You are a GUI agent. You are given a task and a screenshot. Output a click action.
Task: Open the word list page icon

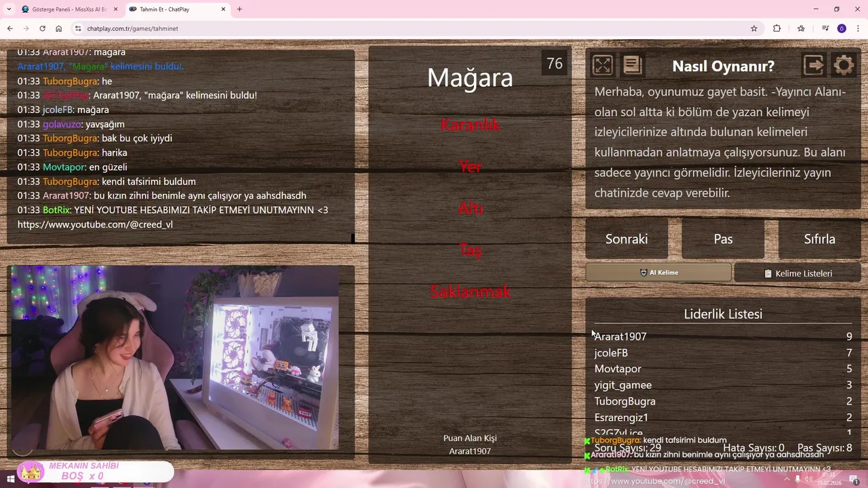[632, 65]
